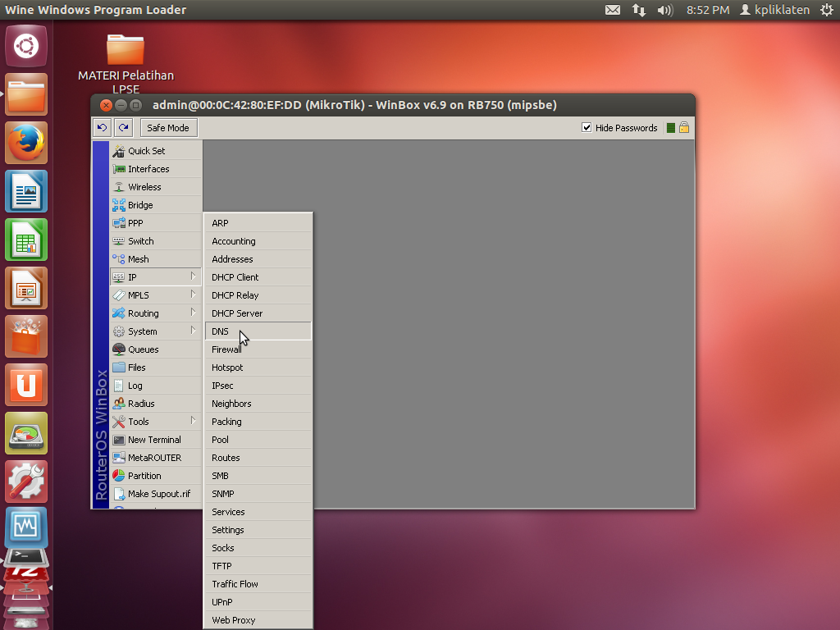840x630 pixels.
Task: Open Traffic Flow from the IP submenu
Action: click(x=258, y=584)
